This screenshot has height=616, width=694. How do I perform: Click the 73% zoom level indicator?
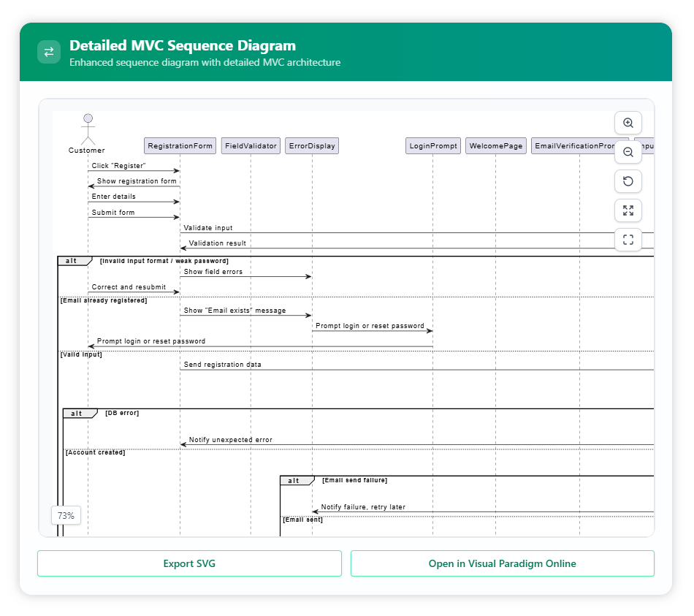66,515
